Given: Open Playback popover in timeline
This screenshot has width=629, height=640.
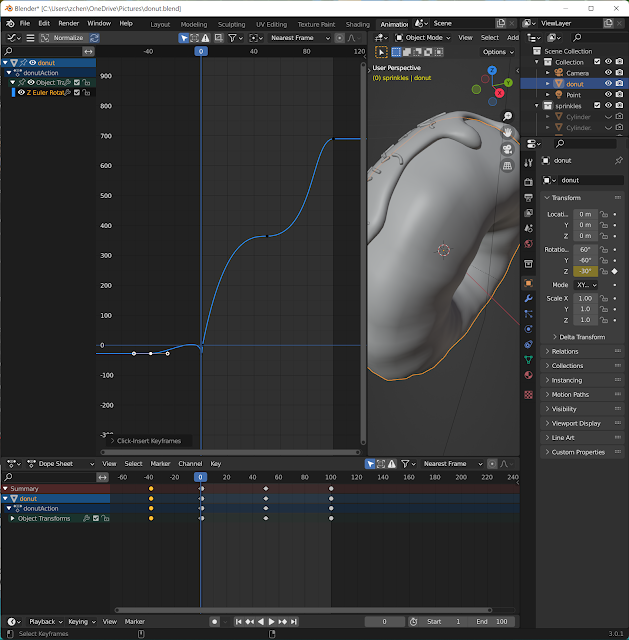Looking at the screenshot, I should coord(45,622).
